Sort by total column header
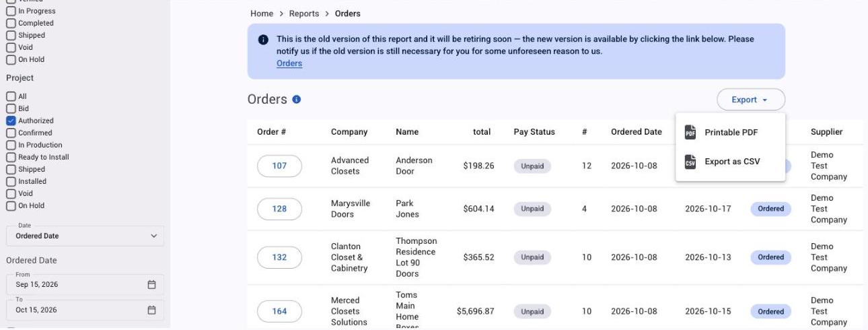The width and height of the screenshot is (868, 330). click(482, 132)
